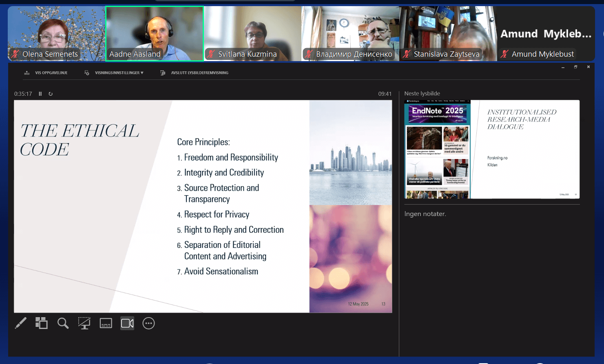Click Olena Semenets' muted microphone icon
This screenshot has height=364, width=604.
pos(15,54)
